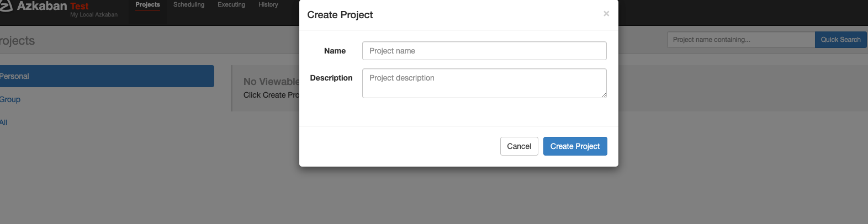Screen dimensions: 868x224
Task: Submit with the blue Create Project button
Action: (x=575, y=146)
